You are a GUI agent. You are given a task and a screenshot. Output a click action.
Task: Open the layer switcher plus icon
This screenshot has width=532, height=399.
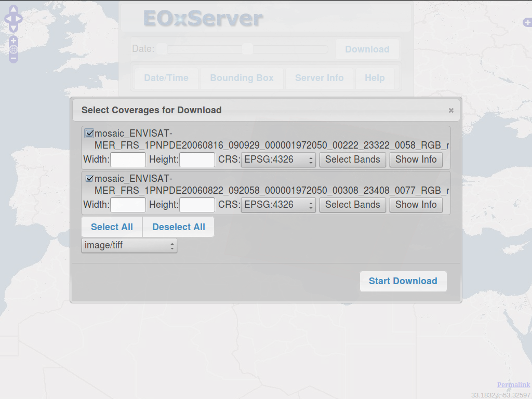(x=528, y=23)
